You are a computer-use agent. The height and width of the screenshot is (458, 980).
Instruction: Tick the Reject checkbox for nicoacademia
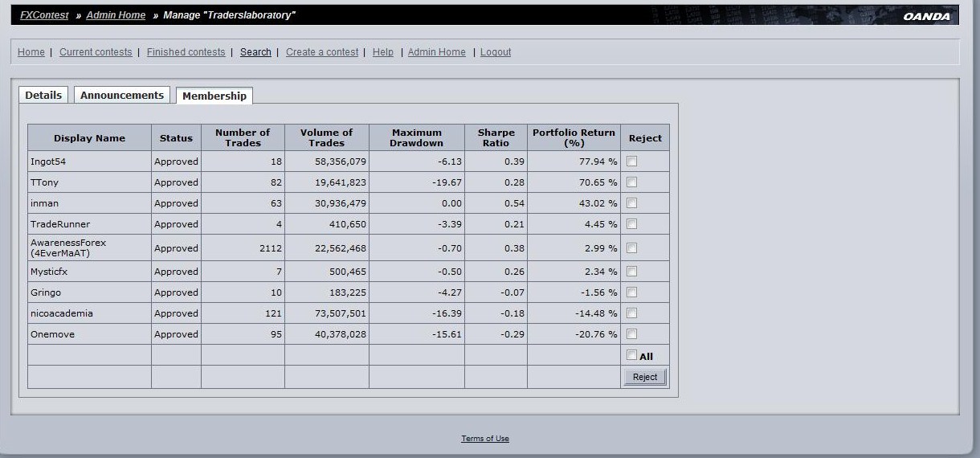(x=632, y=313)
